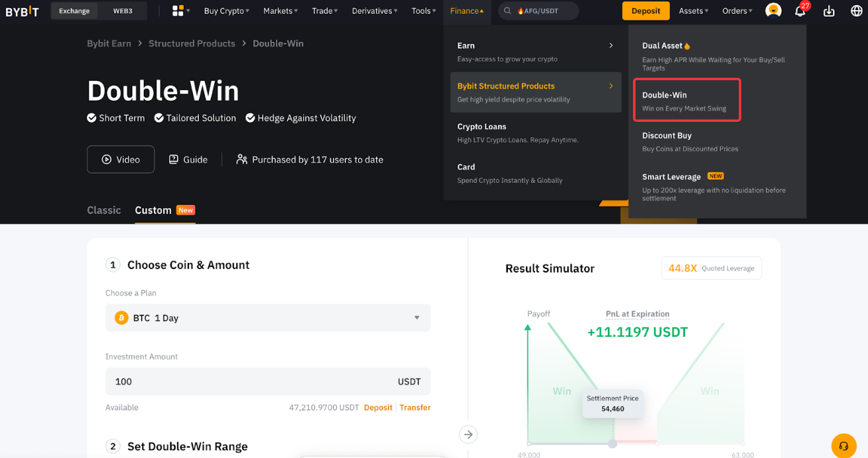Screen dimensions: 868x458
Task: Open the language globe icon
Action: click(x=856, y=11)
